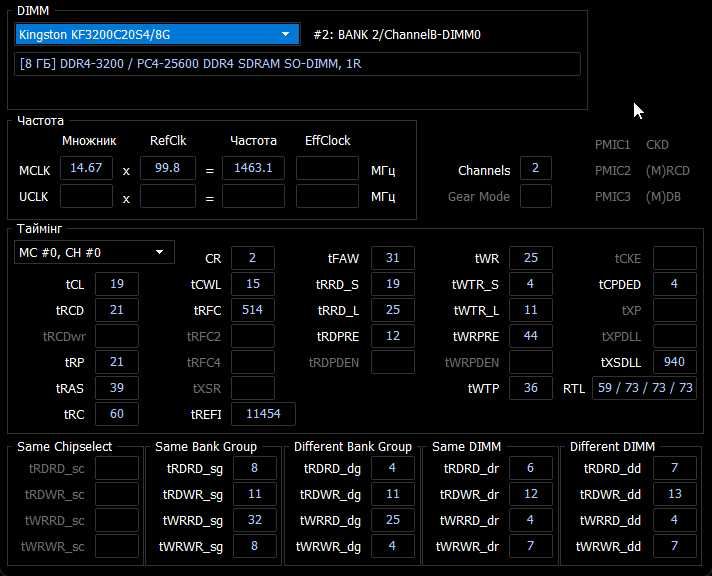Click the CKD label
712x576 pixels.
tap(657, 145)
